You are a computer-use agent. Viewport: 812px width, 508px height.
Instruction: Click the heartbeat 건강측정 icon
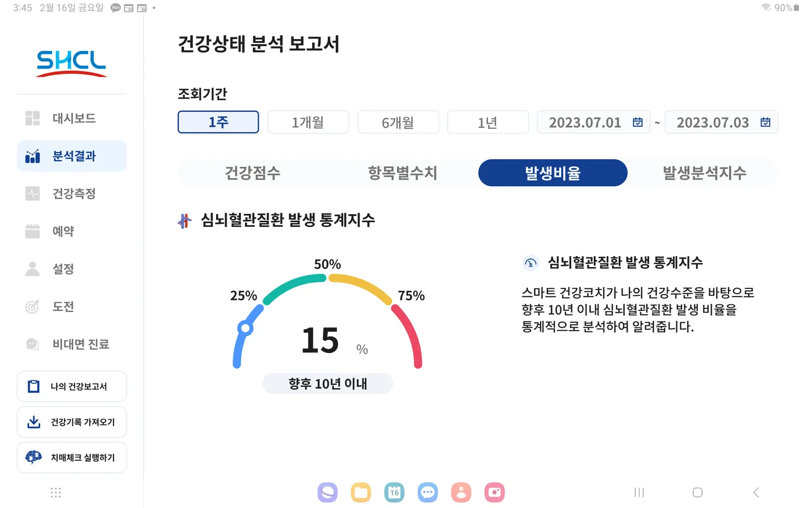click(33, 193)
